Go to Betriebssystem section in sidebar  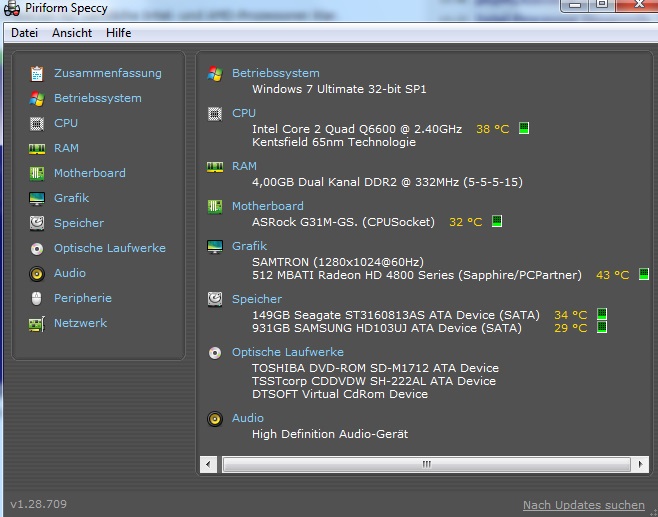[x=98, y=98]
